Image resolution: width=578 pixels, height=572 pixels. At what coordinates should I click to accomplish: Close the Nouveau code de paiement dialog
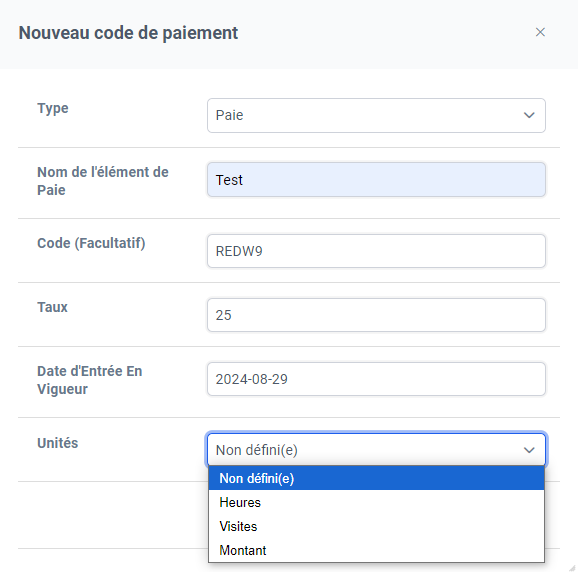coord(540,32)
